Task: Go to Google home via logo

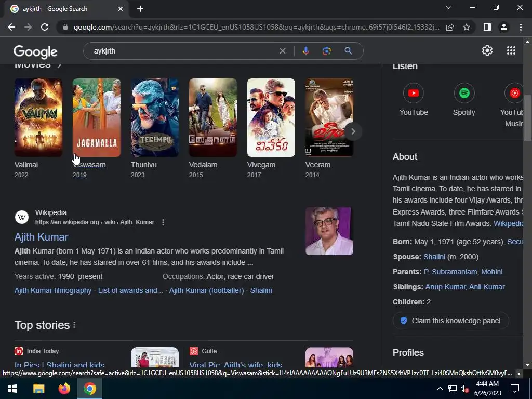Action: click(35, 51)
